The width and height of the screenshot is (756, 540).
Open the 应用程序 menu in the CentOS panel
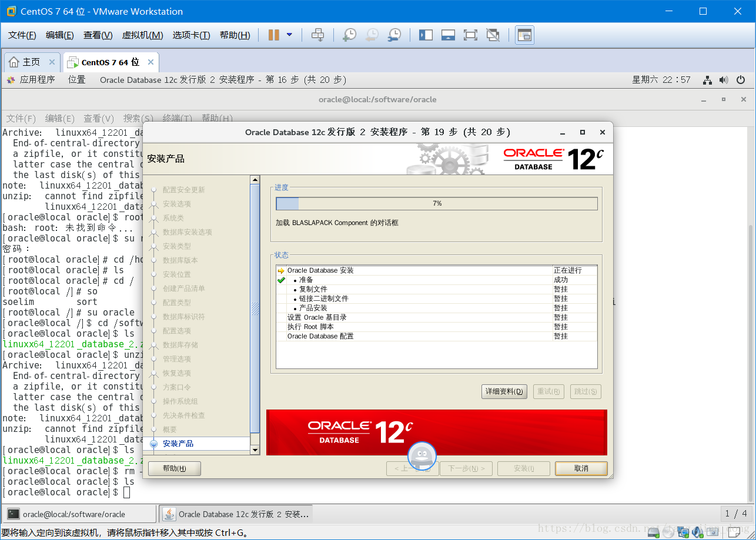pos(31,79)
